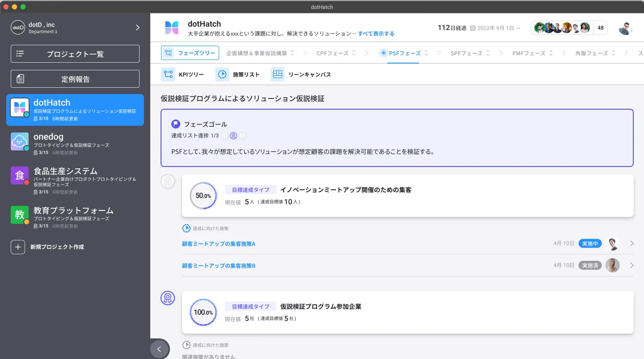Click the user profile avatar at top right
This screenshot has width=644, height=359.
coord(625,28)
